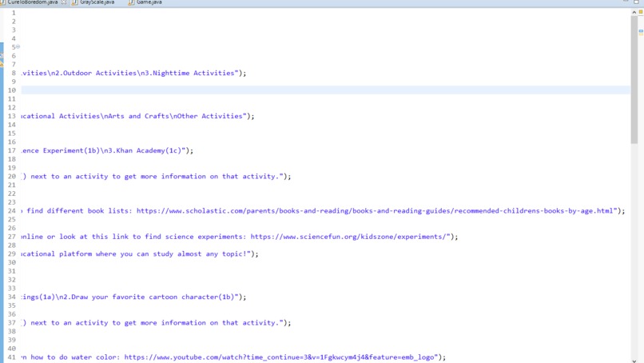Open the GrayScale.java editor tab
Image resolution: width=644 pixels, height=363 pixels.
point(97,2)
